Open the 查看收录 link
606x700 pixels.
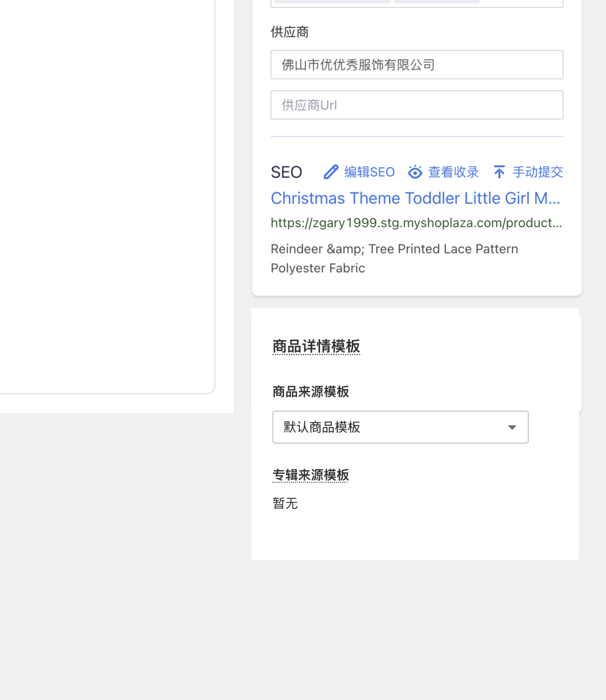tap(453, 172)
